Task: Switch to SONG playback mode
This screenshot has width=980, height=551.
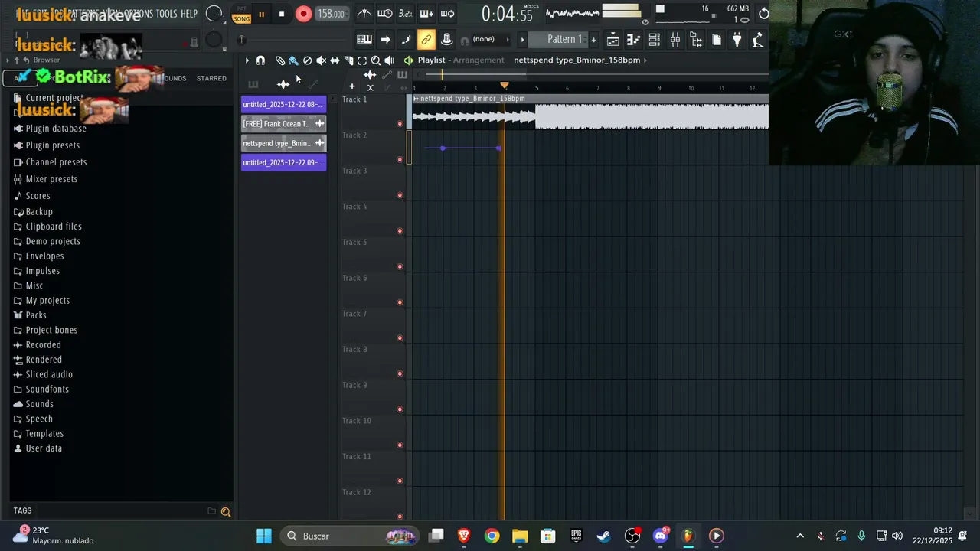Action: click(242, 18)
